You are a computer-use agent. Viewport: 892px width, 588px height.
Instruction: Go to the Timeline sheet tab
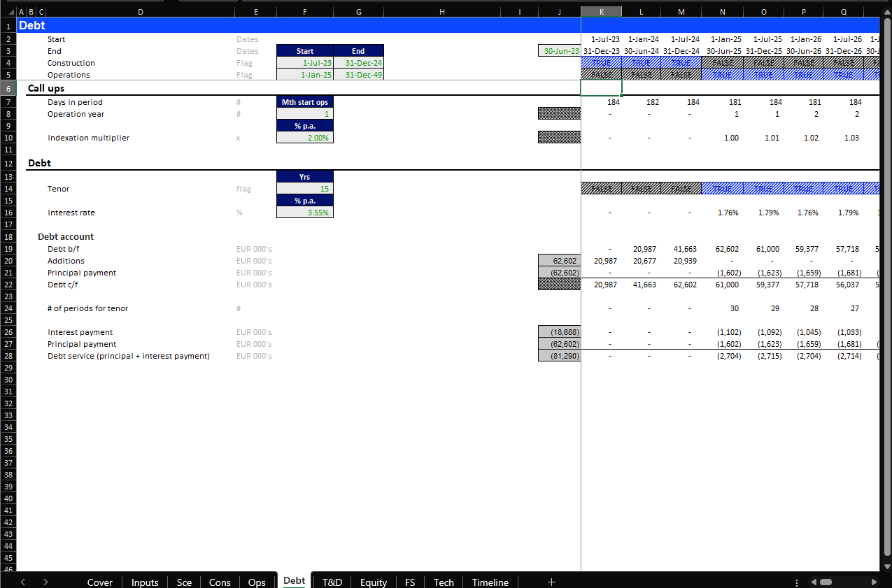coord(490,582)
